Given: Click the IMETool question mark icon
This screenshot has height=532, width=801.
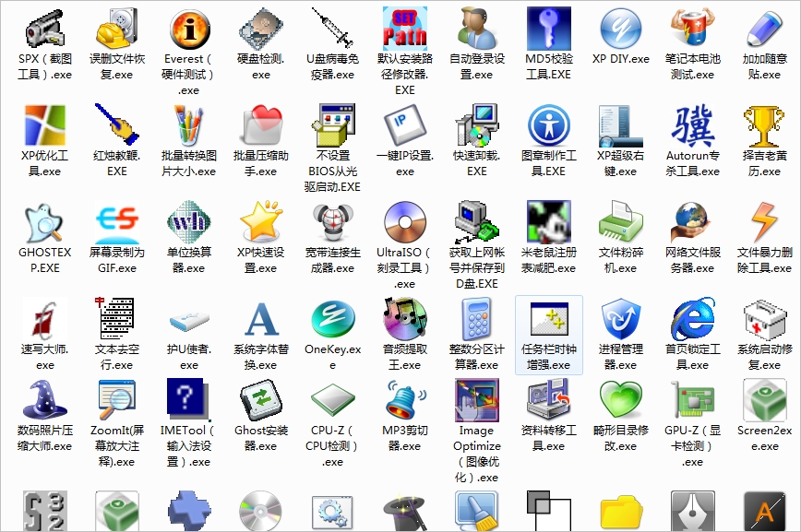Looking at the screenshot, I should [189, 399].
